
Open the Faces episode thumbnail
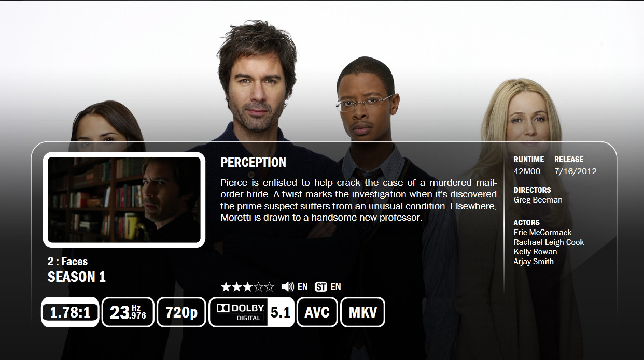click(x=124, y=199)
